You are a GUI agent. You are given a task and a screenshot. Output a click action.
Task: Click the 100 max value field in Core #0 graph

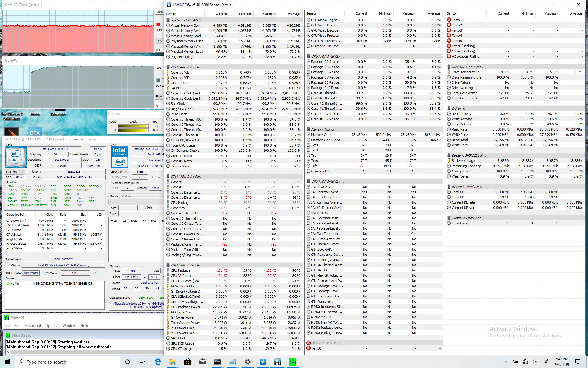tap(159, 68)
